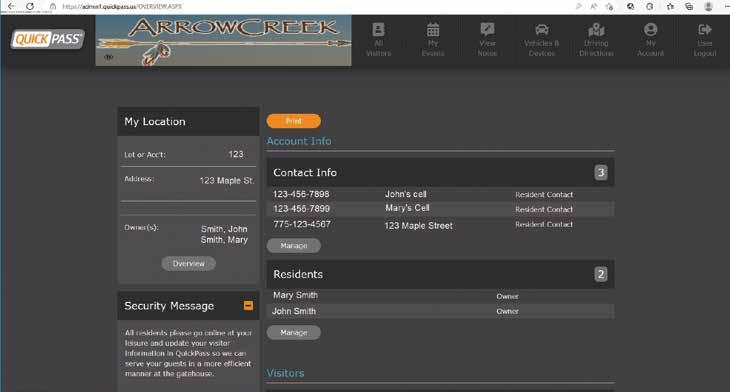Click the browser search icon in the address bar

[578, 7]
